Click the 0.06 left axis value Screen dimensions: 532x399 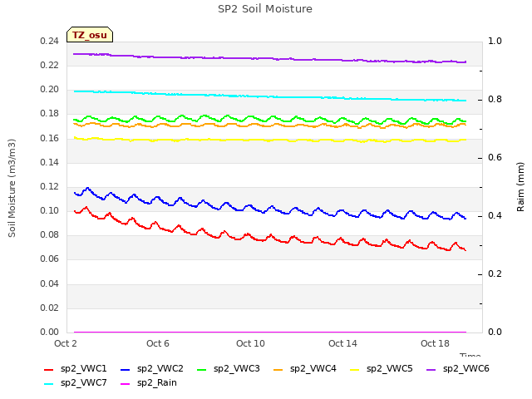click(50, 259)
